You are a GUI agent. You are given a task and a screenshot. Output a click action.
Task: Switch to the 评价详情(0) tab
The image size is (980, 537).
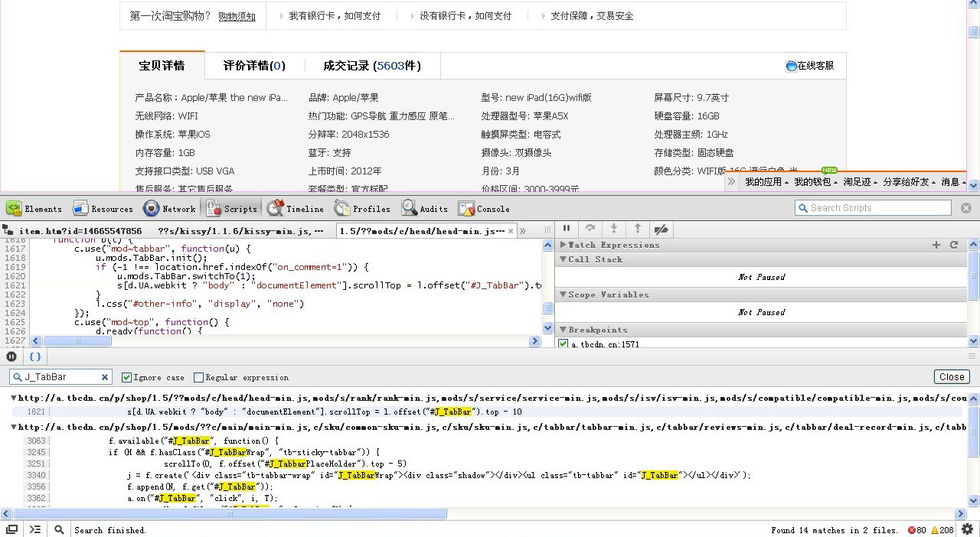click(255, 66)
